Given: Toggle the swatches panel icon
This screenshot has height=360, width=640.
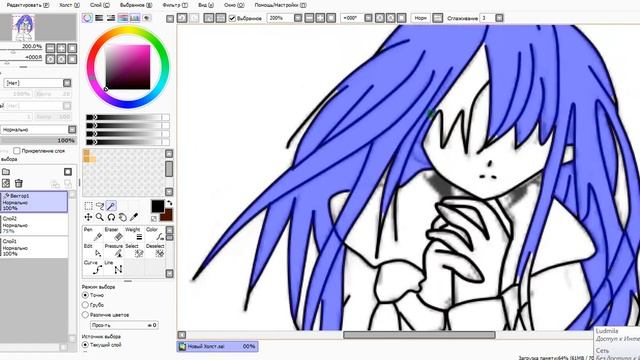Looking at the screenshot, I should 134,18.
